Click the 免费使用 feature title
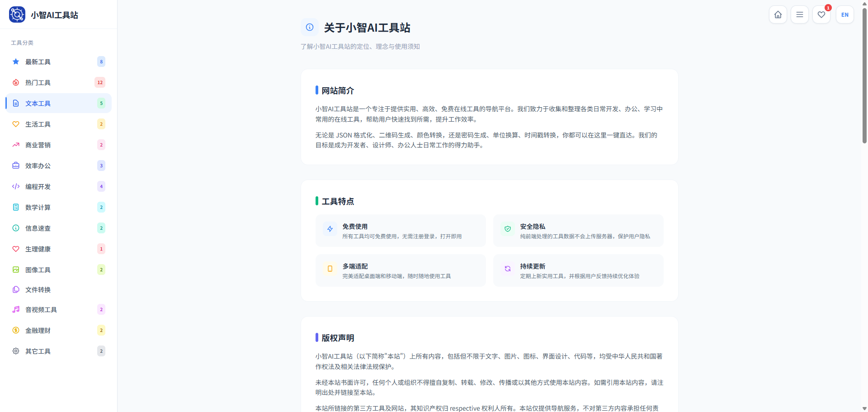This screenshot has height=412, width=868. [355, 227]
